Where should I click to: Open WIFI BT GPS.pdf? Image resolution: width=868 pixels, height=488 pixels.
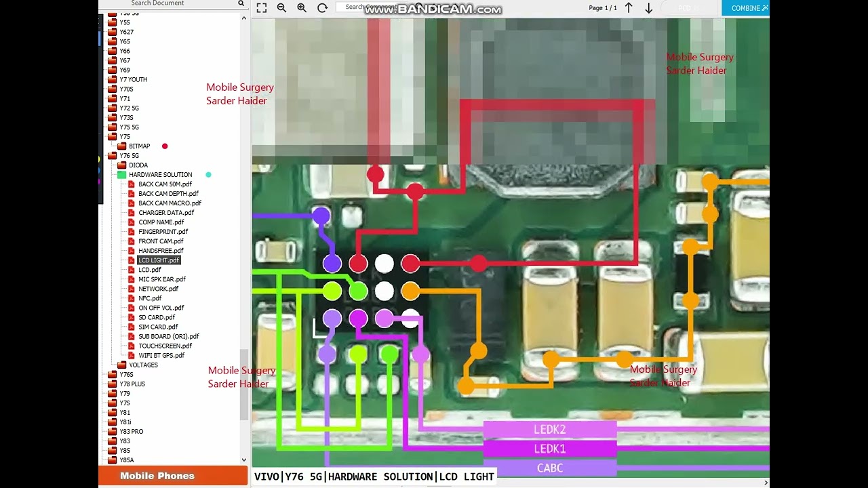pyautogui.click(x=161, y=354)
